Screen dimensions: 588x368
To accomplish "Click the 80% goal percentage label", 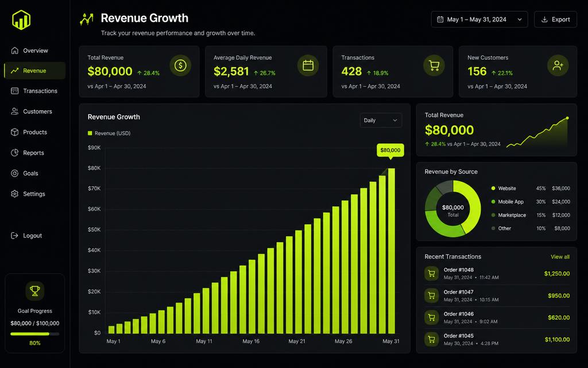I will (35, 343).
